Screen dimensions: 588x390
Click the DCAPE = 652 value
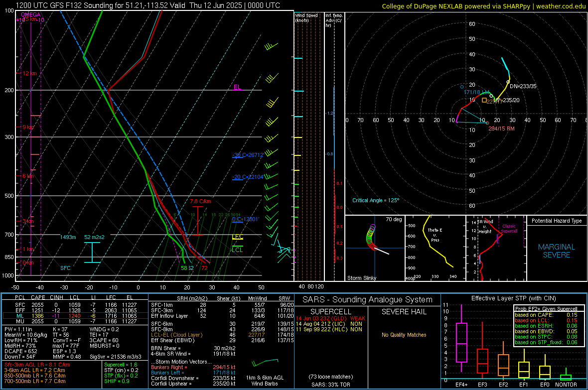(x=20, y=351)
